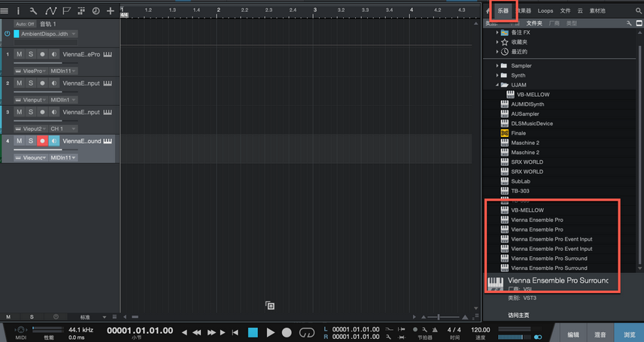Disarm record on track 4
Viewport: 644px width, 342px height.
pos(42,141)
